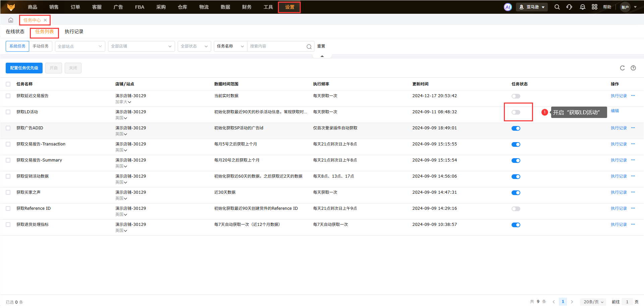Switch to the 执行记录 tab
Image resolution: width=644 pixels, height=308 pixels.
pyautogui.click(x=74, y=32)
